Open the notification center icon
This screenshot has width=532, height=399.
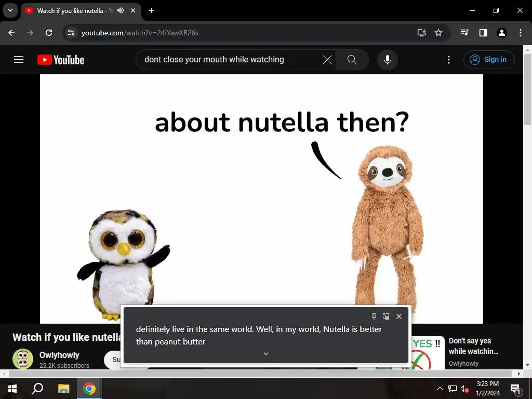[515, 389]
